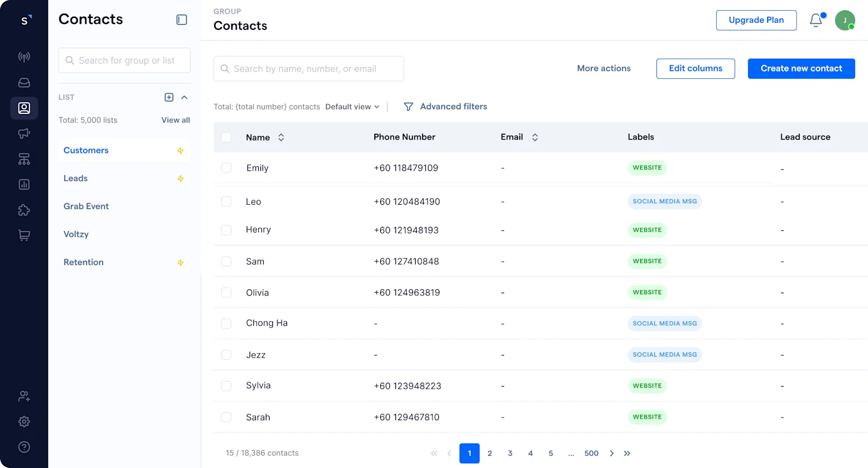Click the S logo at top left

pos(25,20)
